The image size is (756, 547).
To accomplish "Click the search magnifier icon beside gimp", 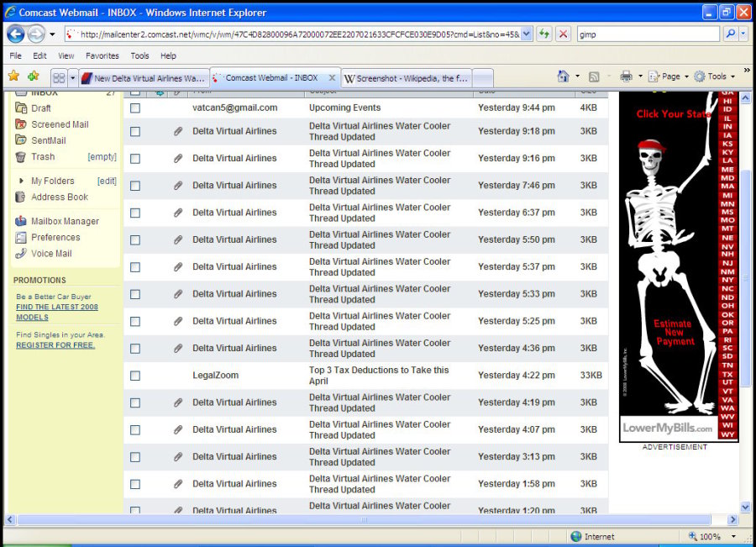I will (731, 34).
